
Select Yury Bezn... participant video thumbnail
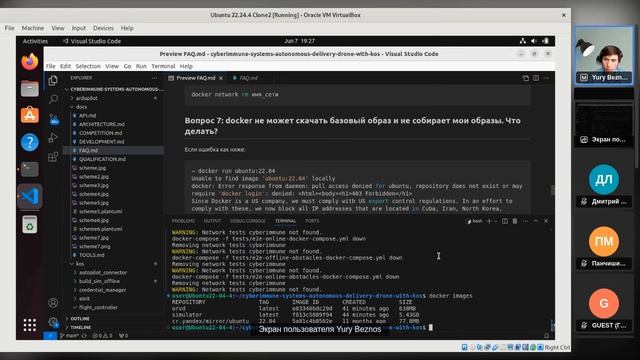(604, 56)
